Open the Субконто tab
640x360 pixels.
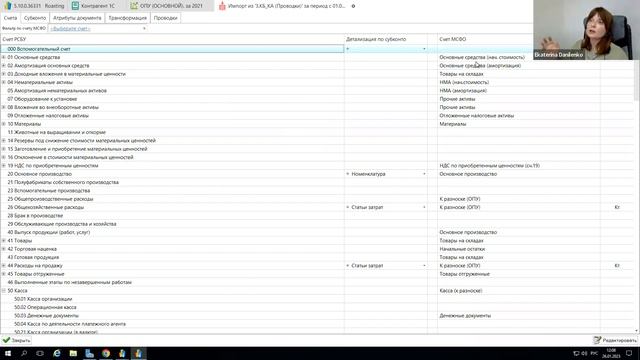tap(35, 18)
